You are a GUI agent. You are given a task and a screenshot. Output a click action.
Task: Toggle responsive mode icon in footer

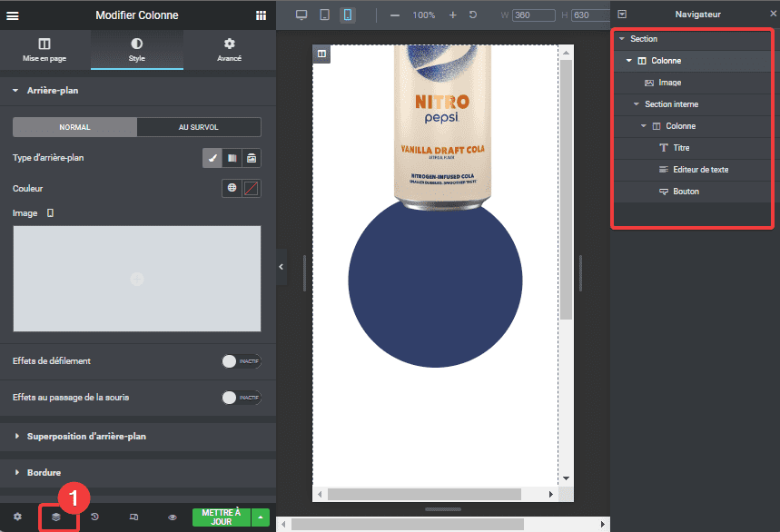(x=133, y=517)
